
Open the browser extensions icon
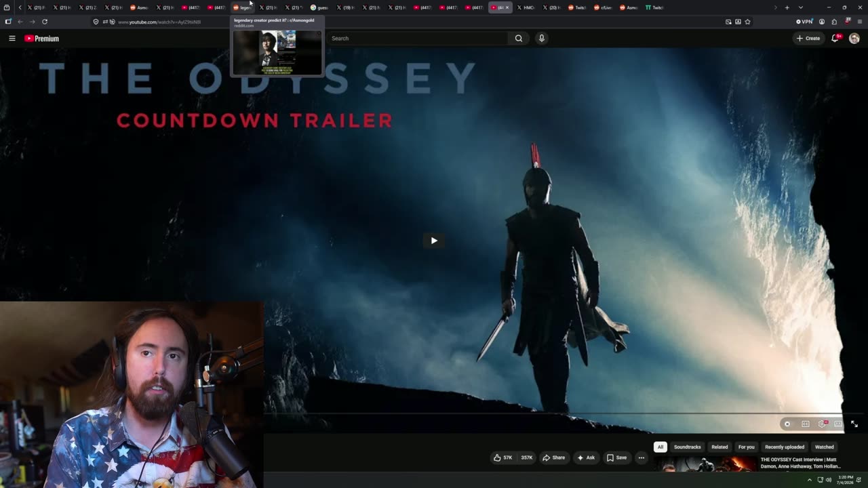[x=834, y=22]
